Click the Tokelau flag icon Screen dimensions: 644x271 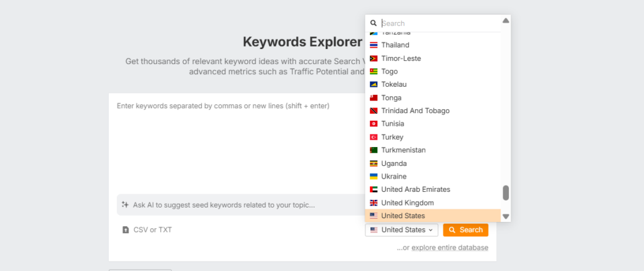(x=374, y=85)
